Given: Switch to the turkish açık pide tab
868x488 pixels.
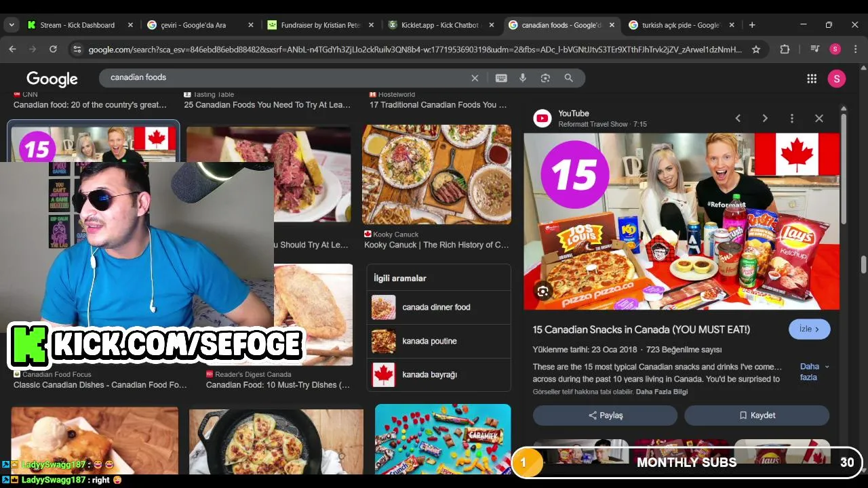Looking at the screenshot, I should (680, 25).
